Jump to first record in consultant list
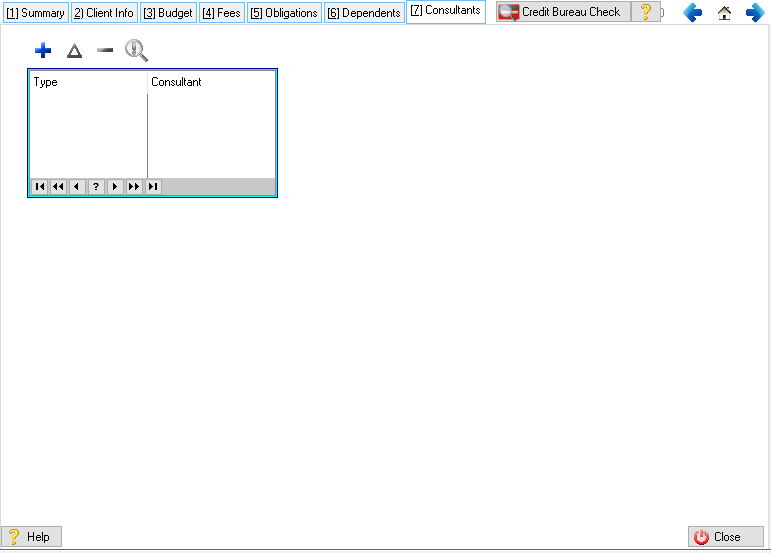This screenshot has width=771, height=553. pyautogui.click(x=39, y=187)
